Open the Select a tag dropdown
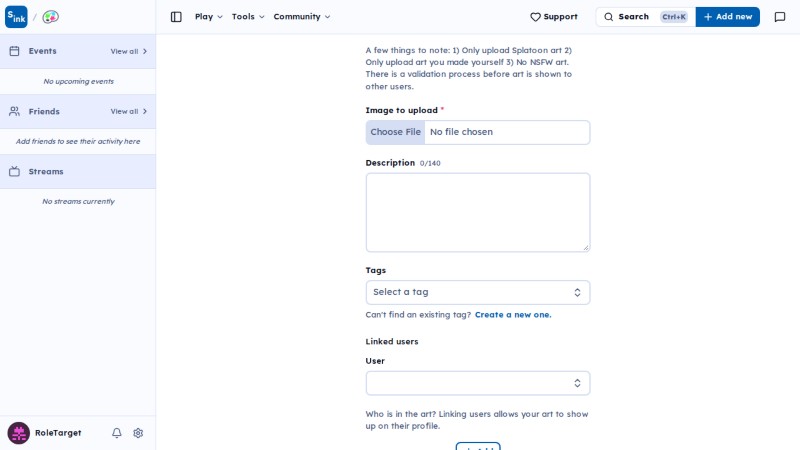The height and width of the screenshot is (450, 800). coord(478,292)
